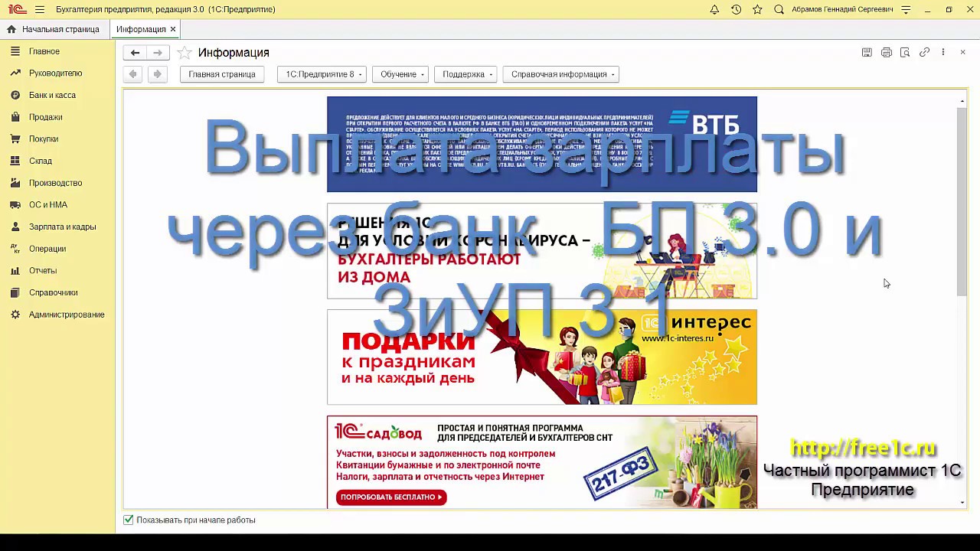Open the Отчеты section

43,271
